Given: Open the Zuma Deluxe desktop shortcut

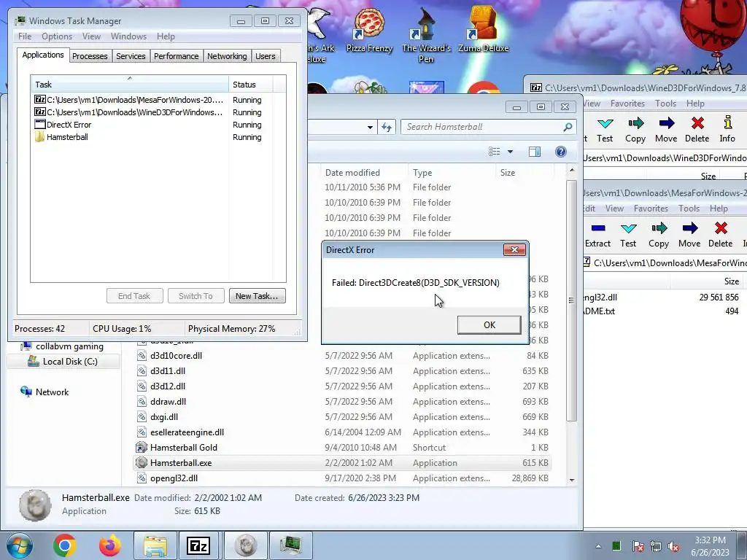Looking at the screenshot, I should (x=483, y=29).
